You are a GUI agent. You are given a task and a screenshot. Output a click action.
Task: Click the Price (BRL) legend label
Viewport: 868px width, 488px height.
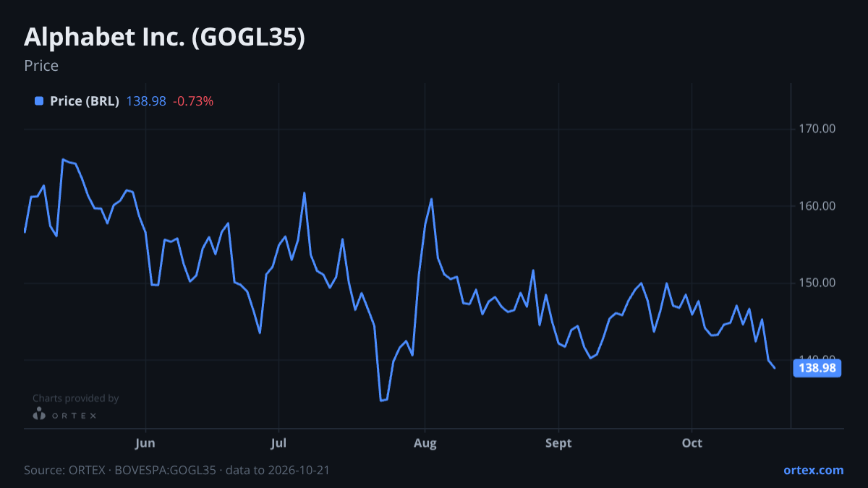(85, 101)
